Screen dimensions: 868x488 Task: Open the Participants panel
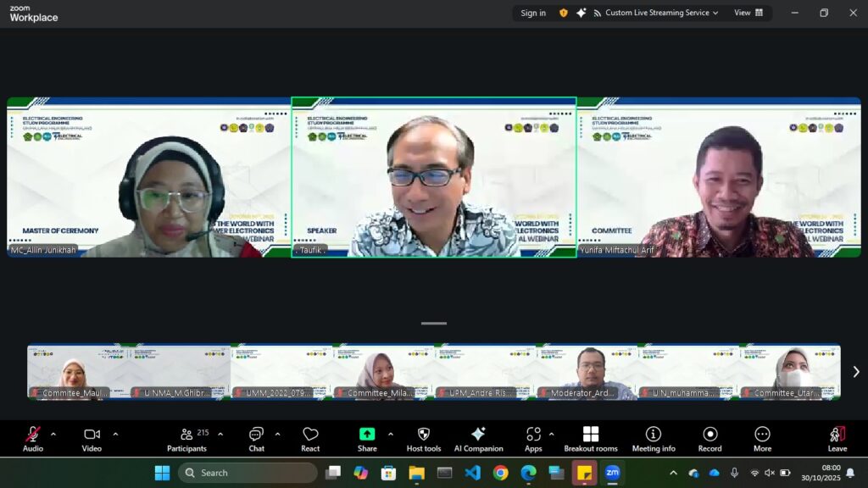tap(186, 438)
